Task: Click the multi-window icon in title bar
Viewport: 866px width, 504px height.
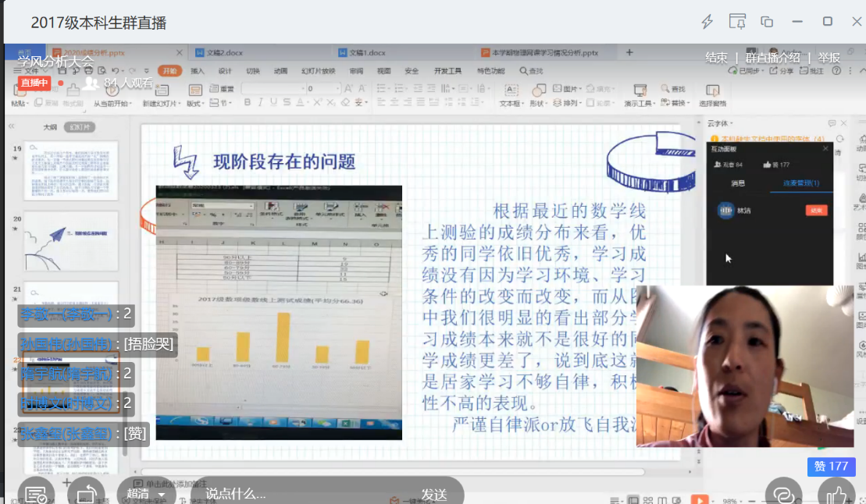Action: pyautogui.click(x=767, y=22)
